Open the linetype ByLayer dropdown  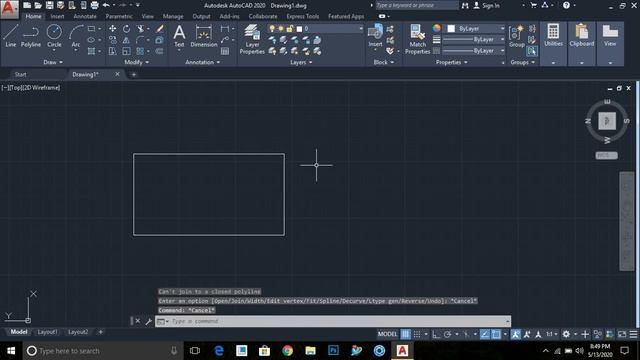coord(473,51)
